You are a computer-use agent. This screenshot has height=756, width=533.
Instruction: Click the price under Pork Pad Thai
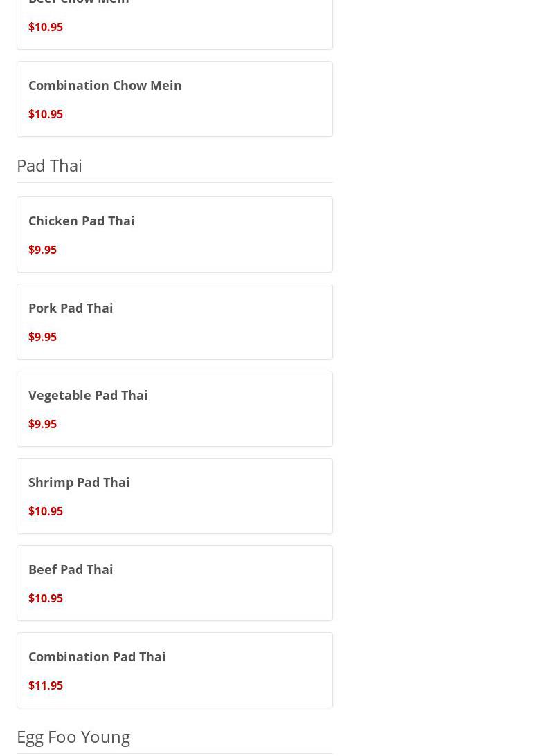42,337
